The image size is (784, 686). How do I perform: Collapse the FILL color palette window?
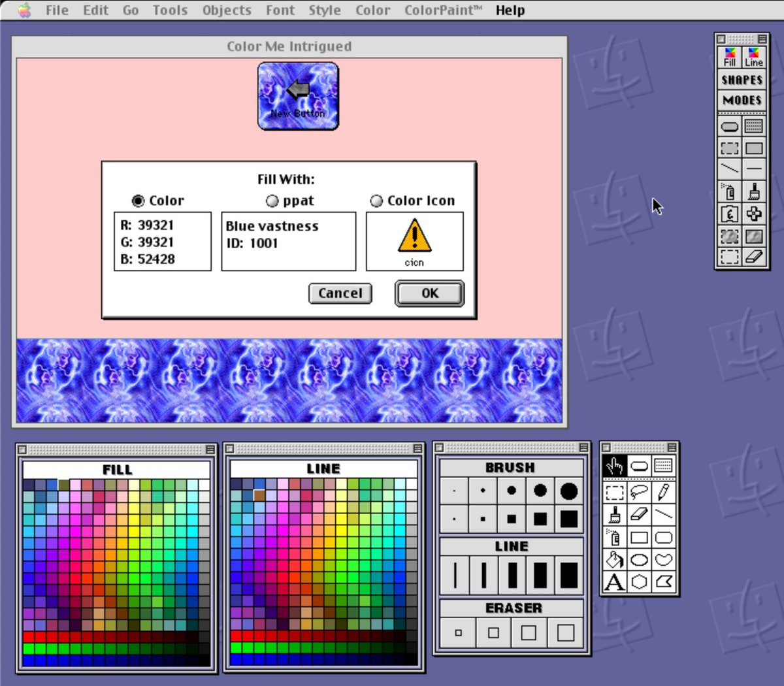[210, 449]
